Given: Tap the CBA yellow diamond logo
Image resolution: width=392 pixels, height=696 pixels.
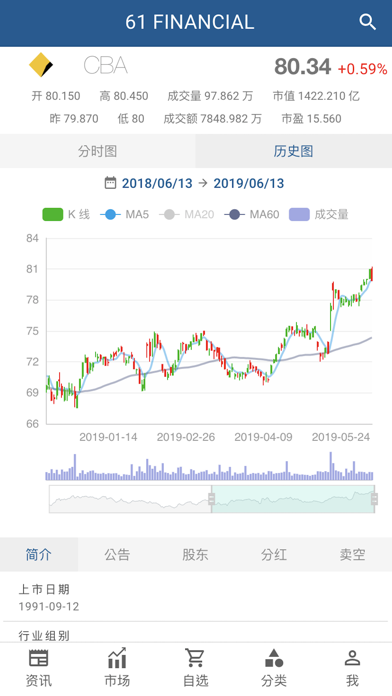Looking at the screenshot, I should 41,65.
